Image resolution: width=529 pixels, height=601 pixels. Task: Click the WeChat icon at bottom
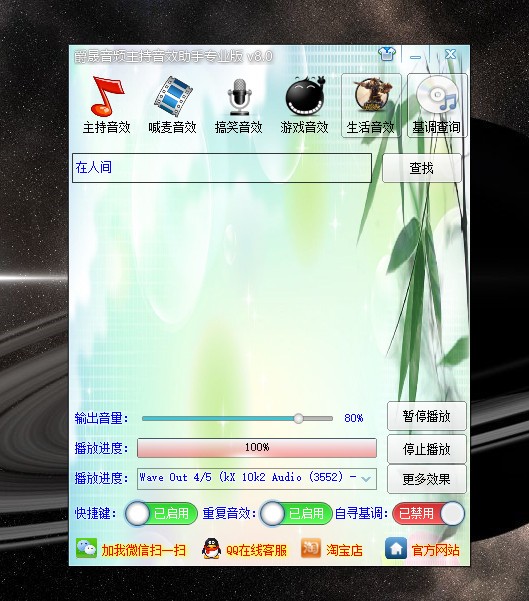click(x=86, y=548)
